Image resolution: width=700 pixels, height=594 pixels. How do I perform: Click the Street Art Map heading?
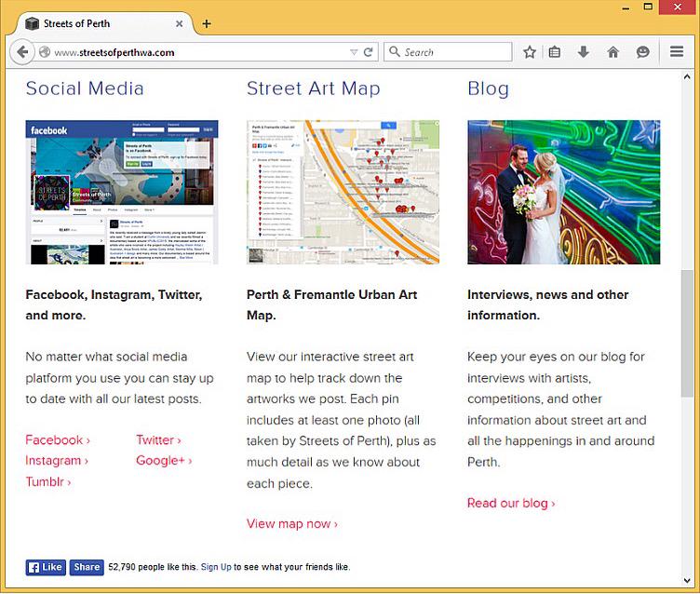pyautogui.click(x=314, y=88)
